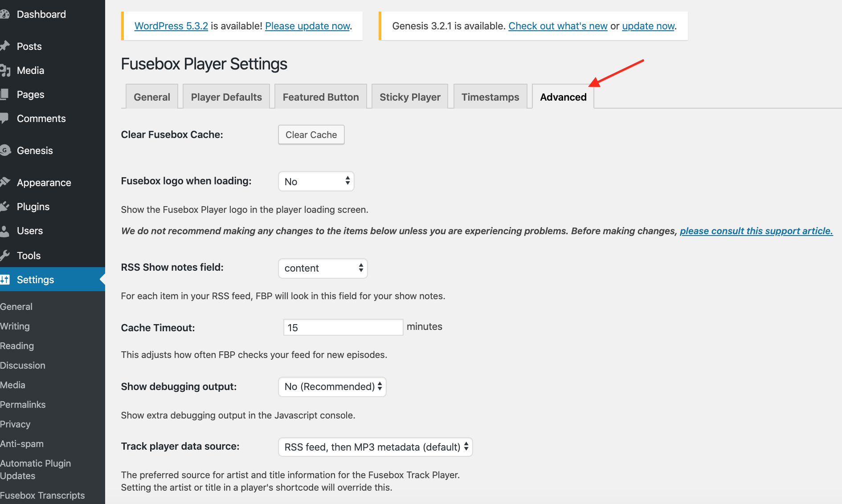This screenshot has width=842, height=504.
Task: Click the Genesis logo icon
Action: point(5,150)
